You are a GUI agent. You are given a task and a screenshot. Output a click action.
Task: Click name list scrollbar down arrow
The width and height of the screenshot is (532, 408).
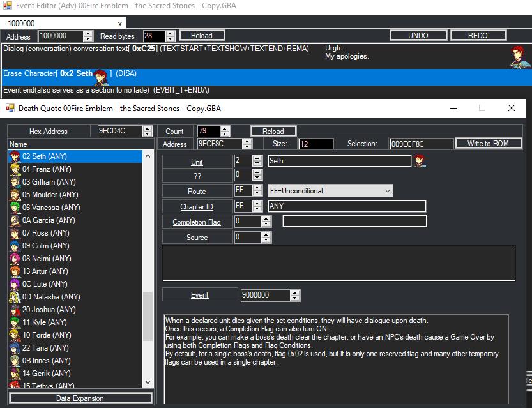tap(148, 382)
